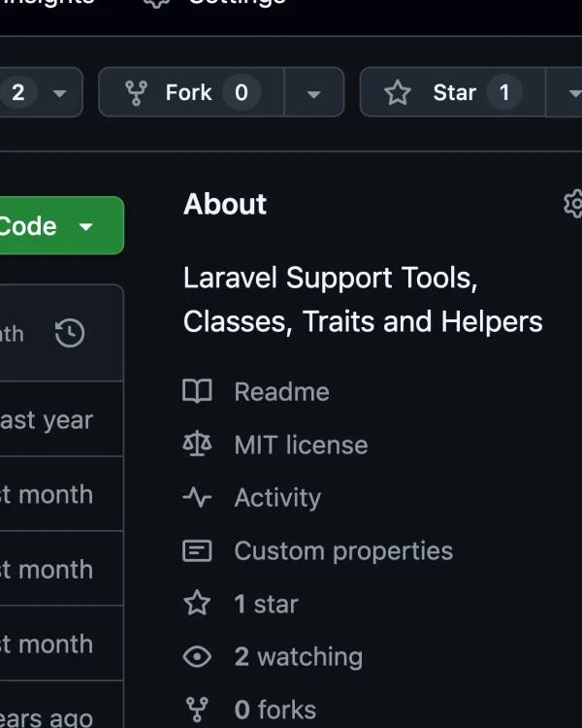Open the watch count dropdown arrow

tap(59, 93)
